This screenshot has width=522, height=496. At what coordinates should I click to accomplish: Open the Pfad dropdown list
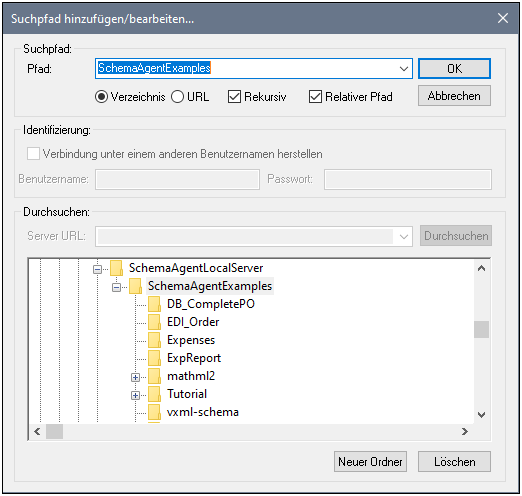tap(404, 69)
